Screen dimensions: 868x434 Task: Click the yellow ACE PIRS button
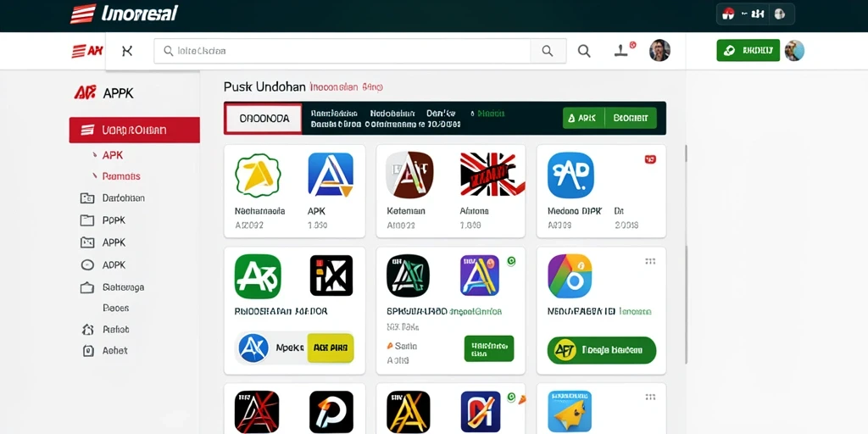point(330,348)
